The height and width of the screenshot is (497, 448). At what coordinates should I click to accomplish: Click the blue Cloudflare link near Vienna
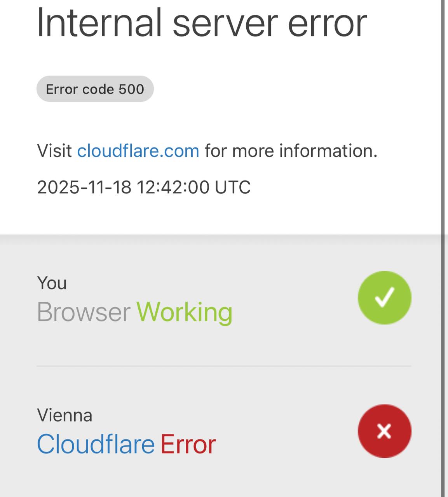pyautogui.click(x=96, y=444)
